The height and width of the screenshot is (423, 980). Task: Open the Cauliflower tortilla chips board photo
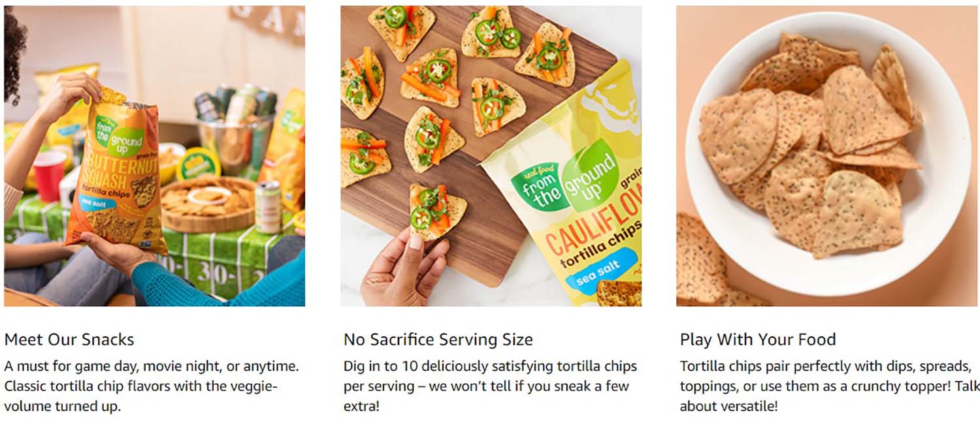491,156
